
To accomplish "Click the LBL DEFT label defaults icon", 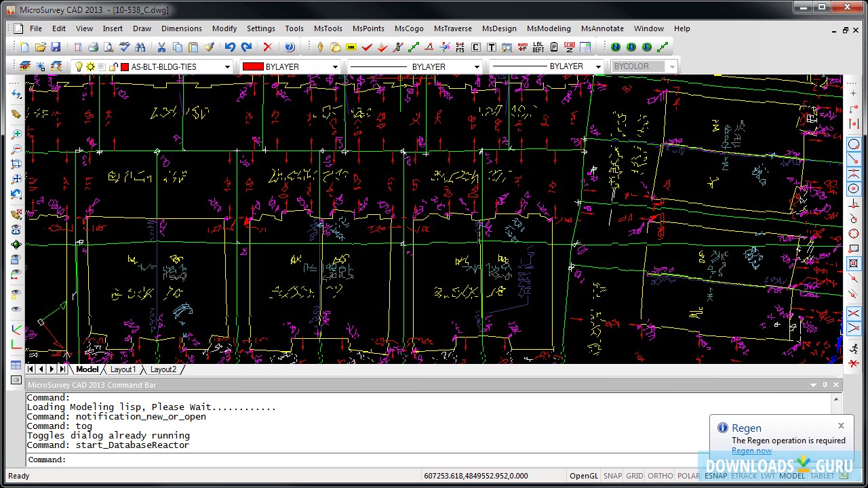I will point(538,47).
